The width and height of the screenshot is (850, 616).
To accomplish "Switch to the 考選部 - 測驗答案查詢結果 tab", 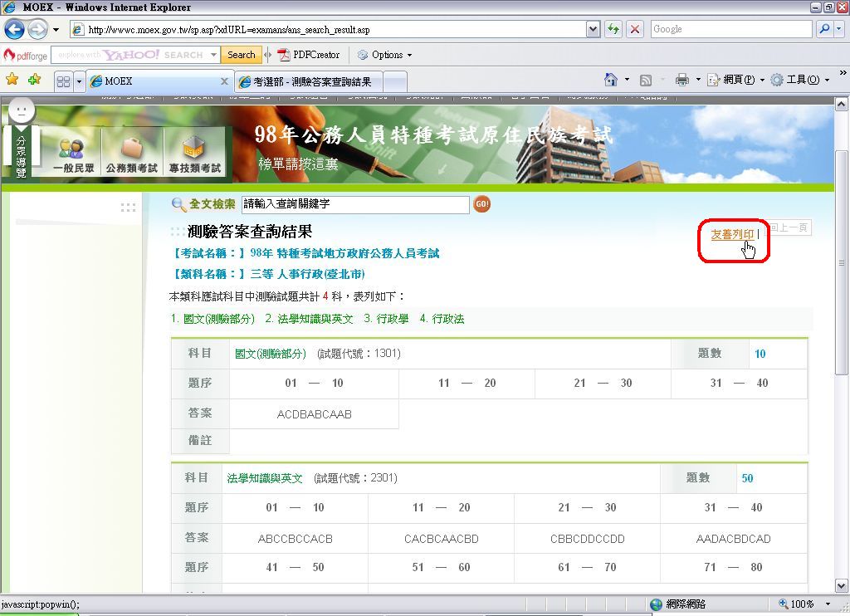I will pos(309,82).
